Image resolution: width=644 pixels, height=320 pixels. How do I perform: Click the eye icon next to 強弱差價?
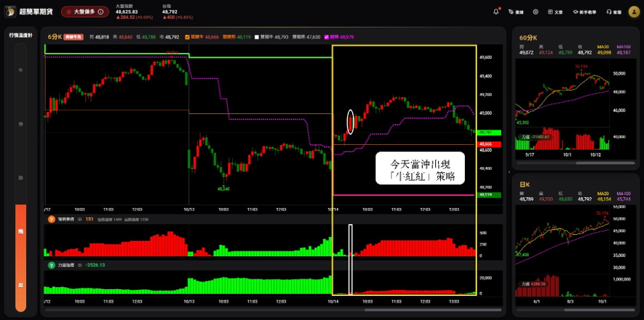[x=80, y=219]
